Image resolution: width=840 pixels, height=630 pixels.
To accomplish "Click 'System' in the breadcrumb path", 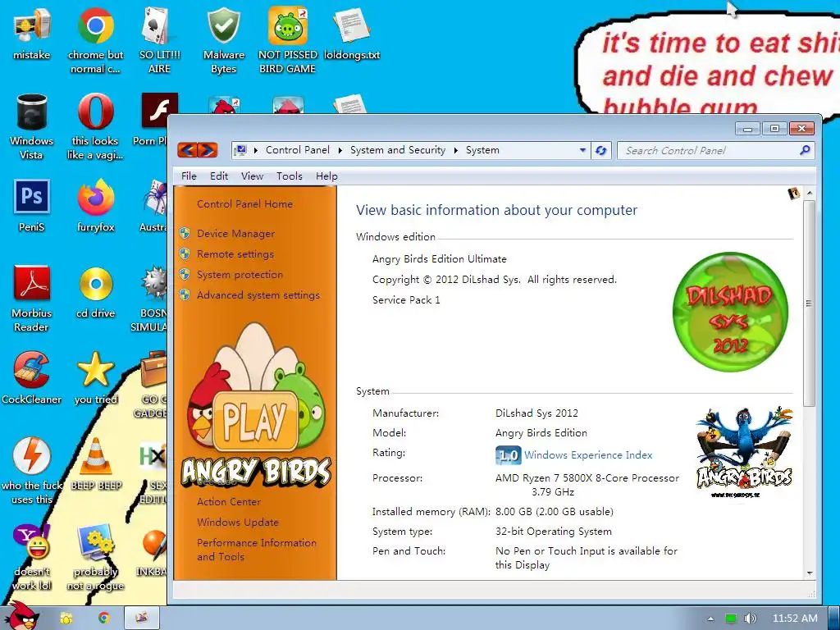I will [x=482, y=151].
